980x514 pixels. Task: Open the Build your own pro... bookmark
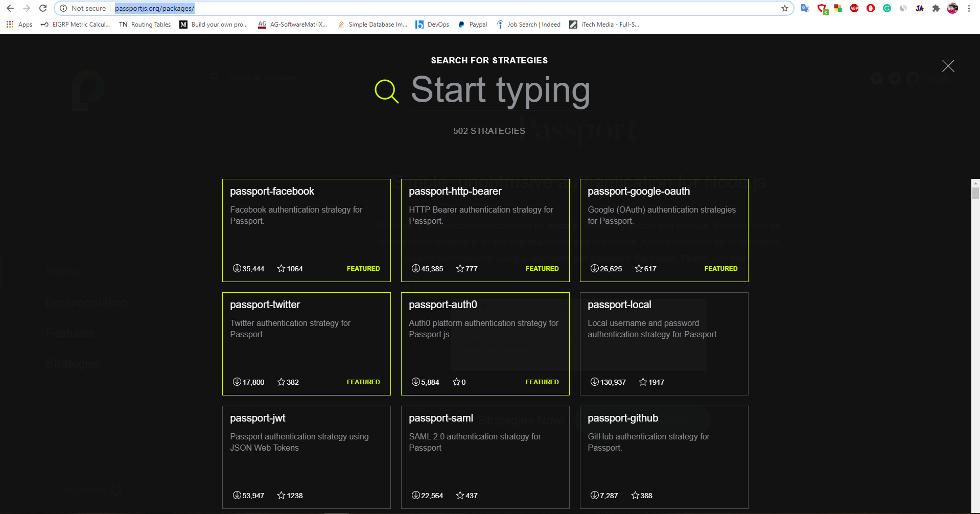tap(214, 25)
